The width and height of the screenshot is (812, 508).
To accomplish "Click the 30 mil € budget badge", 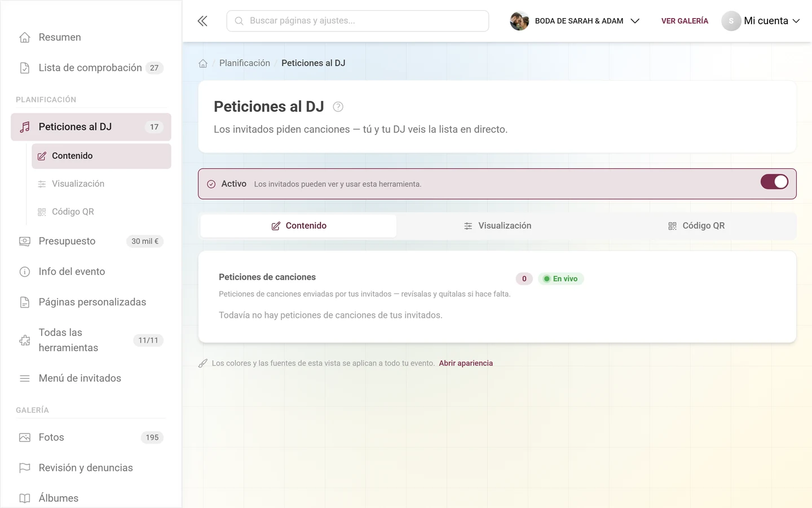I will (x=145, y=241).
